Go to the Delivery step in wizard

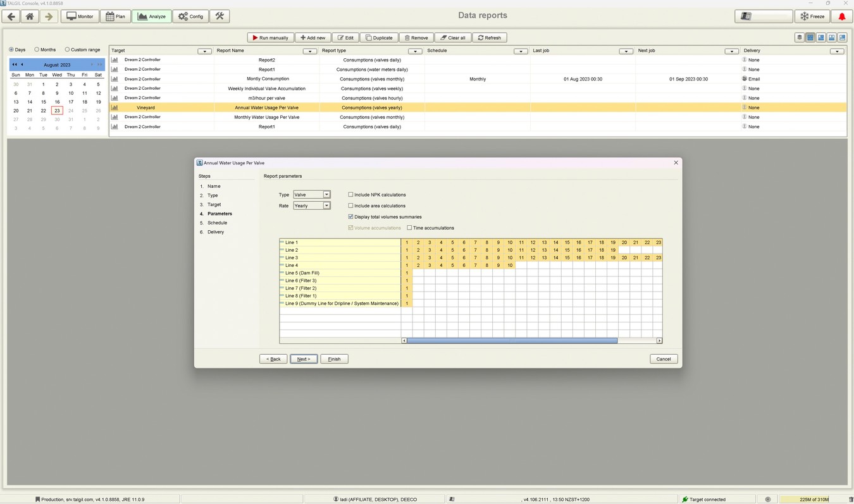point(216,232)
